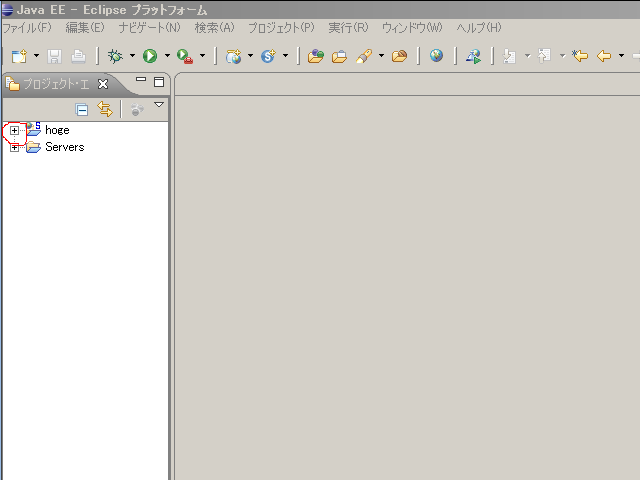
Task: Minimize the Project Explorer view
Action: pos(141,79)
